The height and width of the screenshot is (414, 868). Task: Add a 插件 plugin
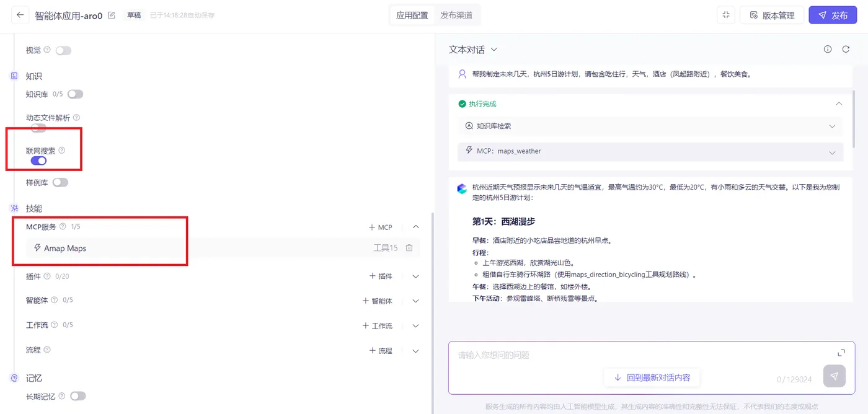coord(381,276)
